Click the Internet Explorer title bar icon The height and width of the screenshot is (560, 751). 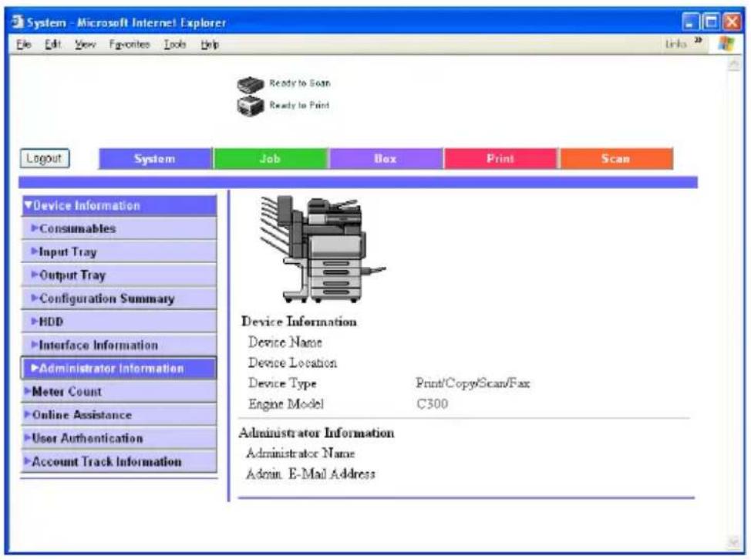(x=18, y=22)
